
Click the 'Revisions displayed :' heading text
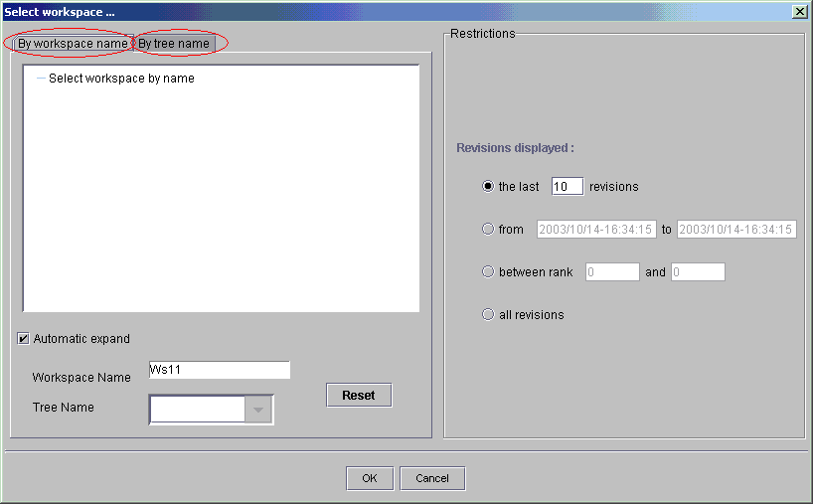point(515,148)
